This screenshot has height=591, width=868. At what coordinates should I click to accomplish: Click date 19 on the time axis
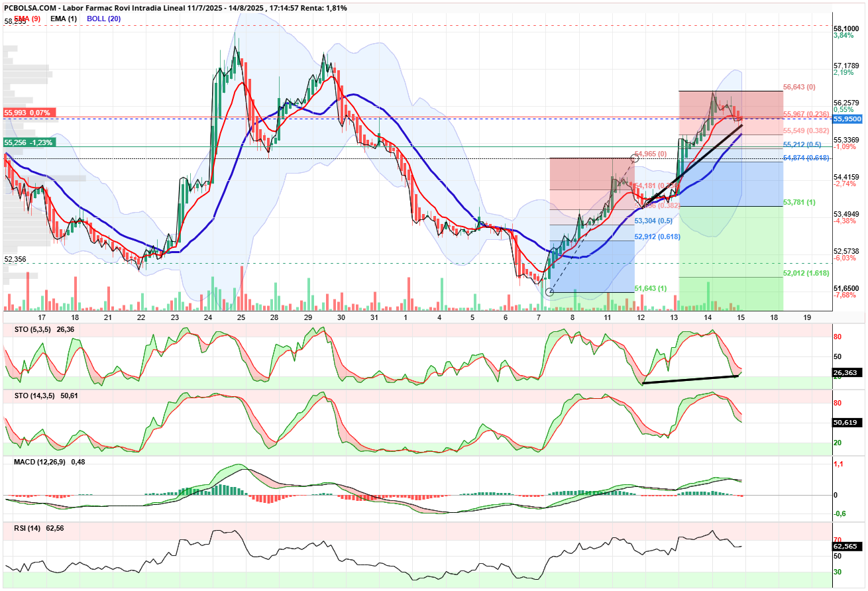[807, 318]
